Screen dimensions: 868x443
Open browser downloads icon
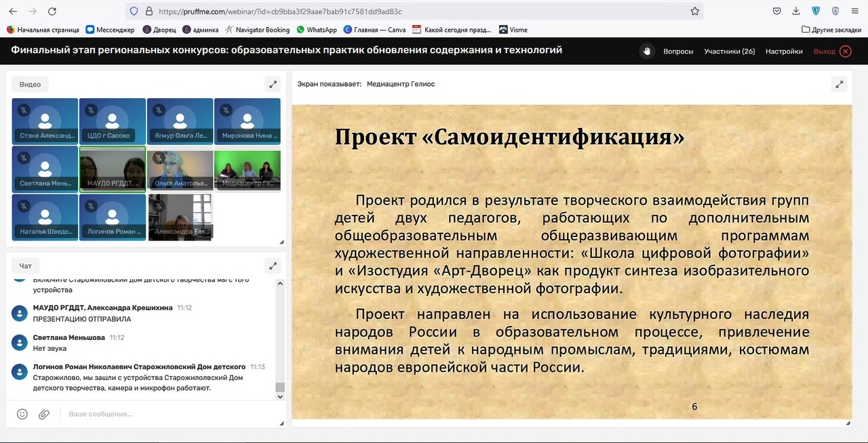797,12
